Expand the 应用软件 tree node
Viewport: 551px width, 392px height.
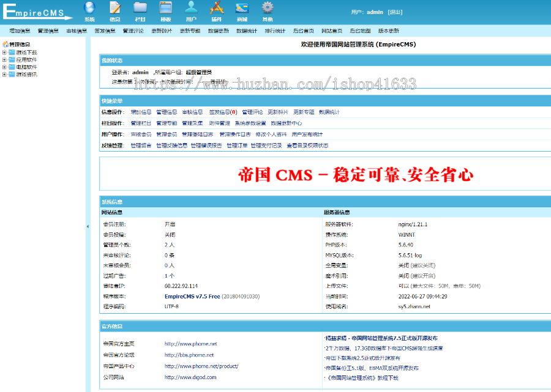tap(4, 60)
